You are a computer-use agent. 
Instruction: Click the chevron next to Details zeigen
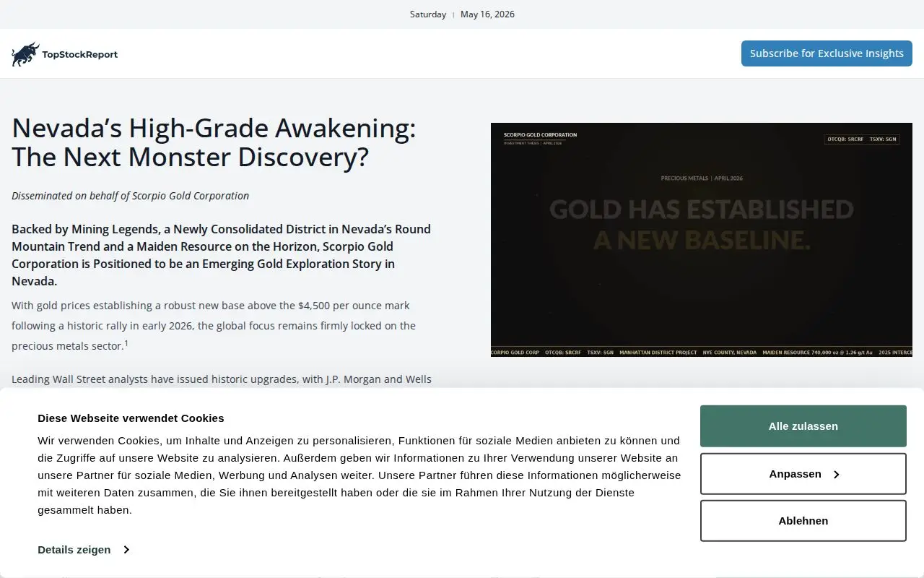[126, 550]
